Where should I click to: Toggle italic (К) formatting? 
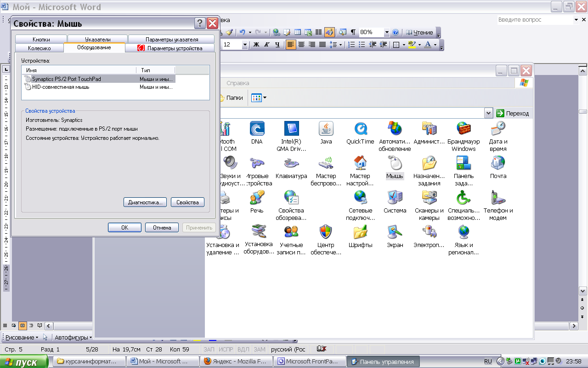click(x=267, y=45)
